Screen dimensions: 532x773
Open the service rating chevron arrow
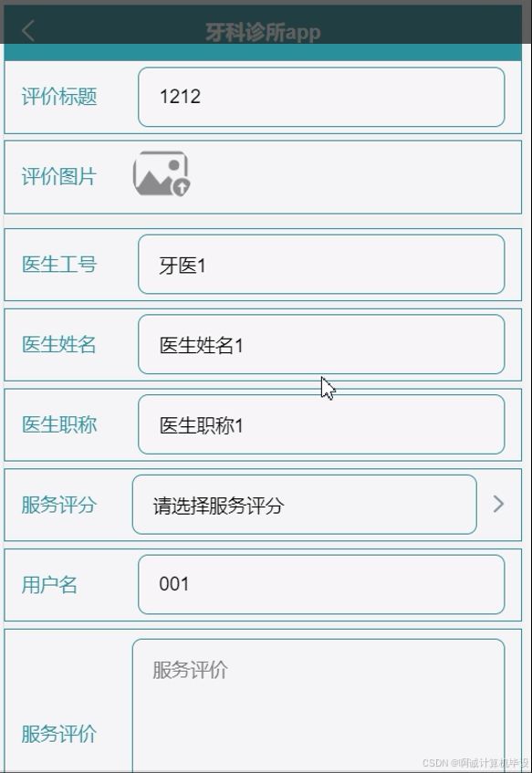[498, 504]
